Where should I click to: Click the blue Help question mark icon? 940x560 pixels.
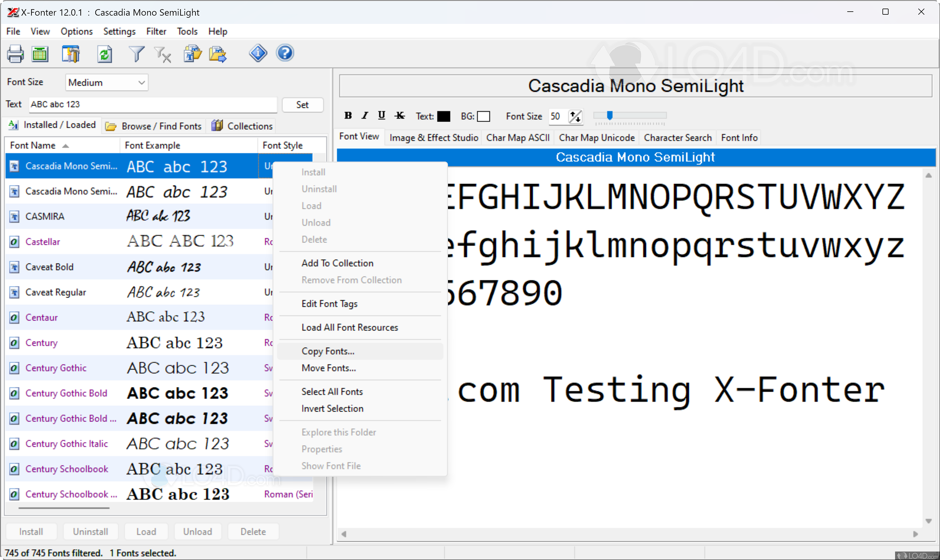click(285, 53)
